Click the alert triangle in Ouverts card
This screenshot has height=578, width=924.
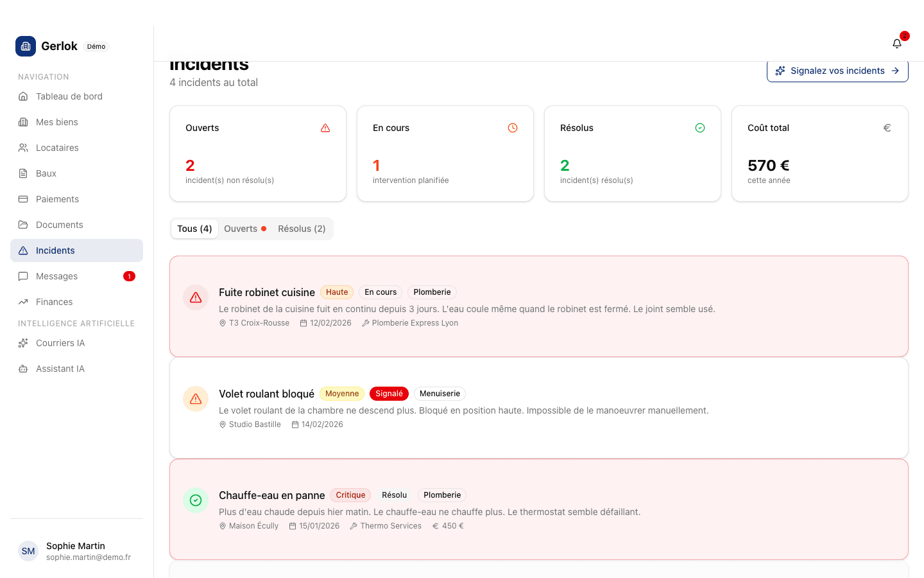tap(325, 128)
